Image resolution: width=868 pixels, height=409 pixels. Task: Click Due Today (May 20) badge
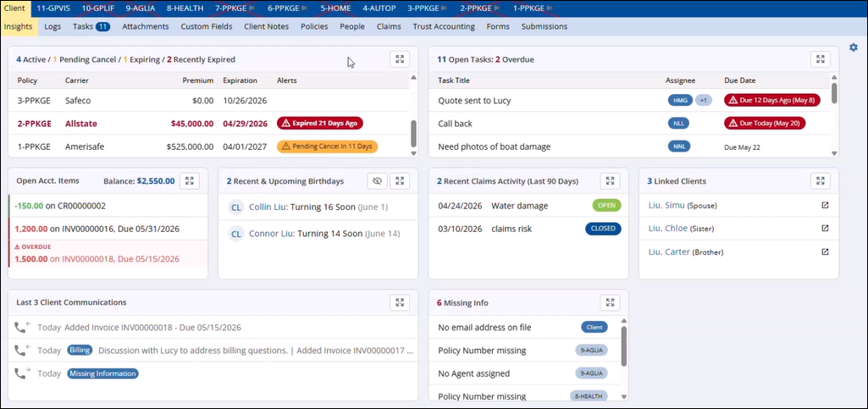[765, 124]
